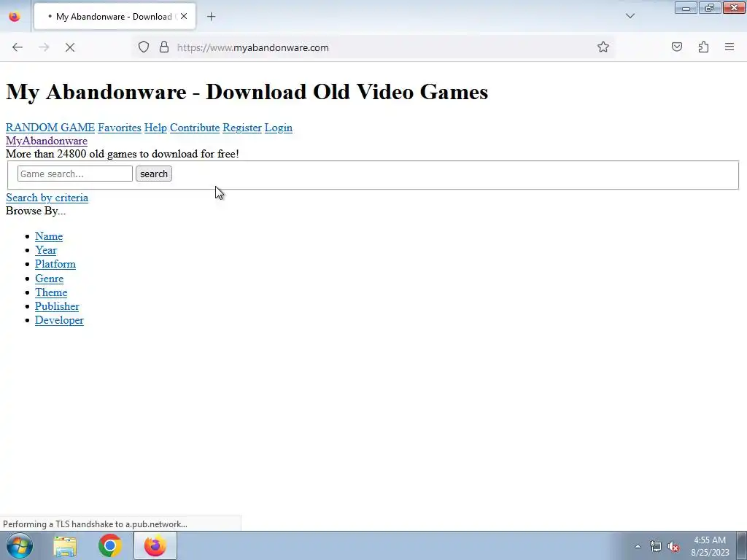Open the Favorites link

120,128
